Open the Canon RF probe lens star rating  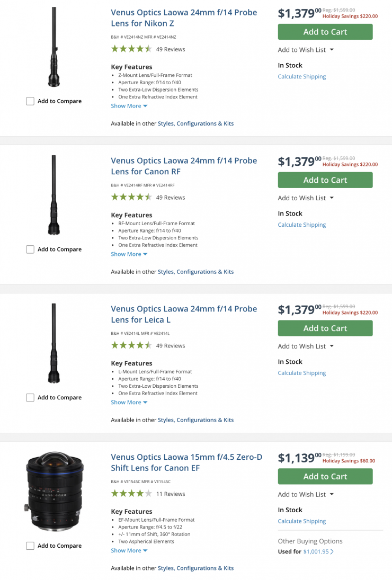pos(131,198)
